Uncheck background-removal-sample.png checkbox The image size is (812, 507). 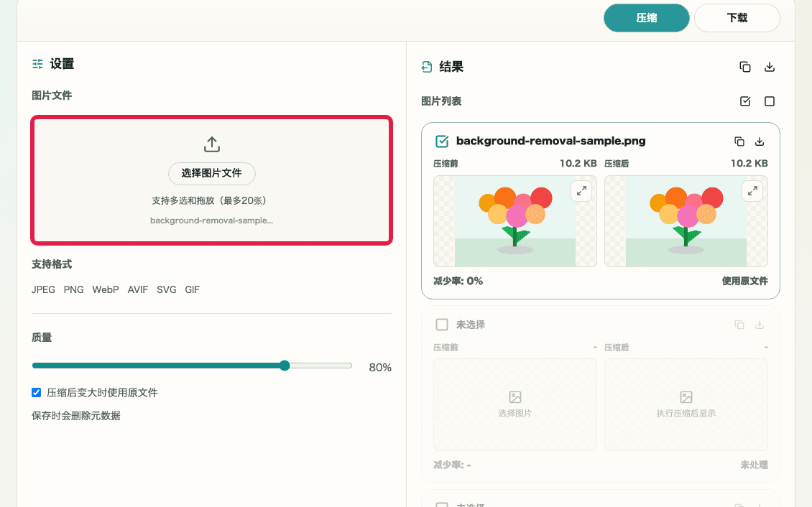coord(442,141)
